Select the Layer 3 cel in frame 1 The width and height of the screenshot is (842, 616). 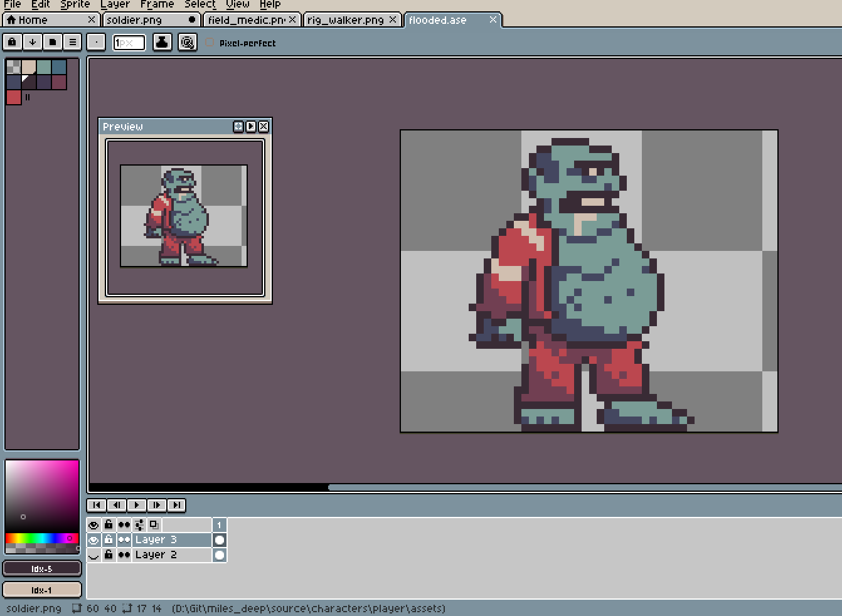219,540
